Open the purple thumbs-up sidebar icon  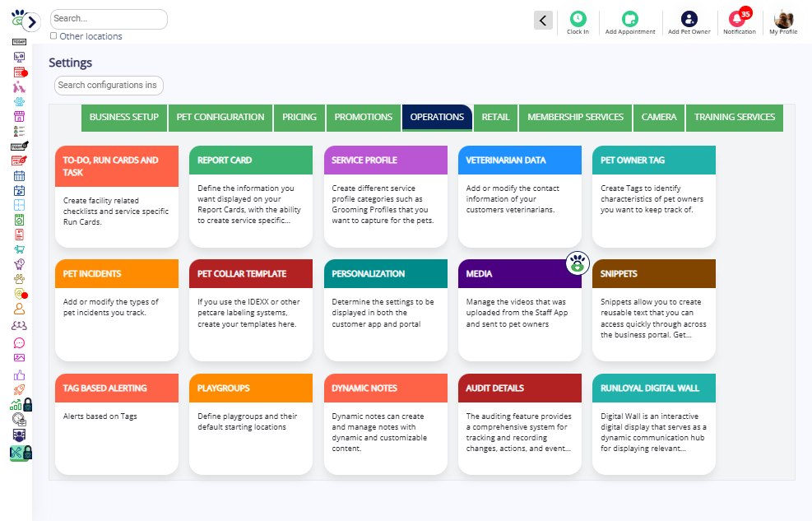tap(19, 375)
